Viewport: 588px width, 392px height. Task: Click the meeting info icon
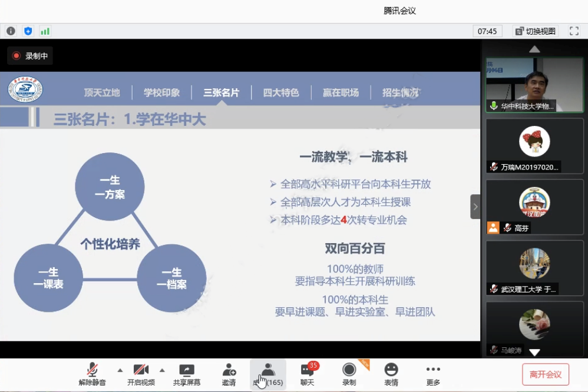click(11, 31)
